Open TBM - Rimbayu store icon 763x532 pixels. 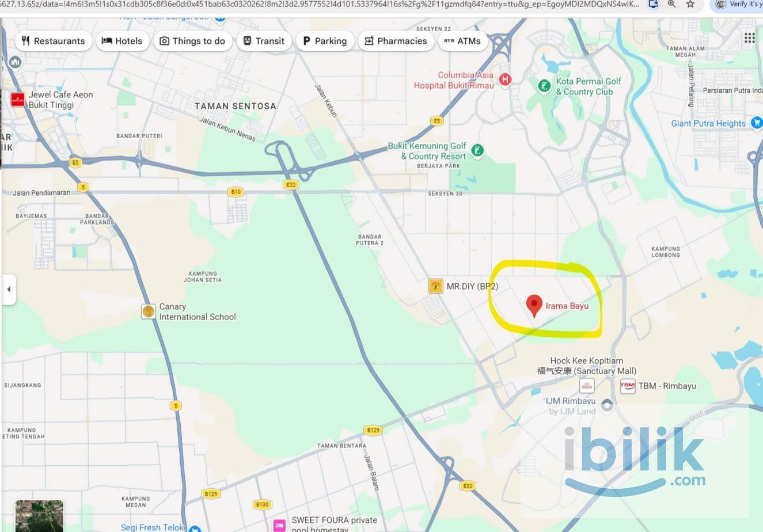tap(627, 386)
